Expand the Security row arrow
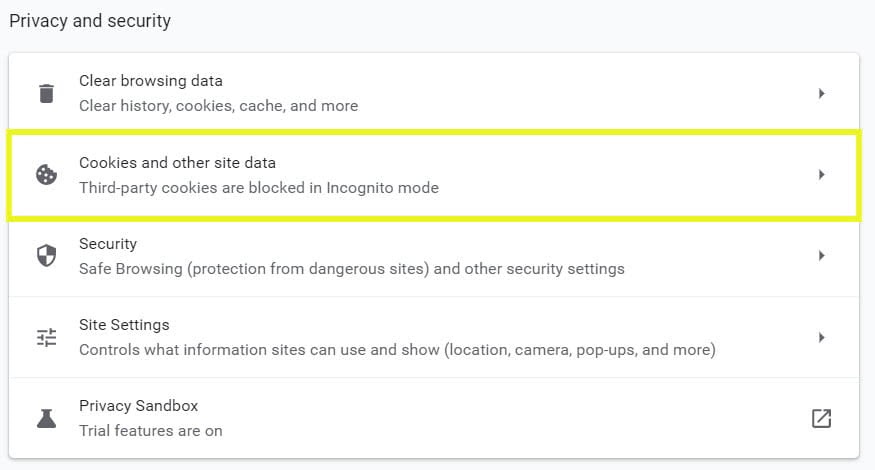The height and width of the screenshot is (470, 875). pyautogui.click(x=821, y=256)
